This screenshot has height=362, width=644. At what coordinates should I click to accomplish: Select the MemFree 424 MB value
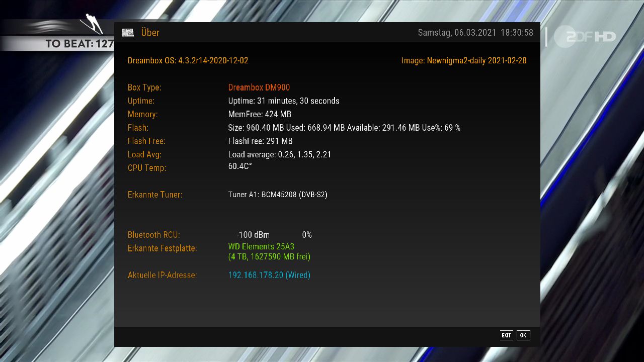259,114
